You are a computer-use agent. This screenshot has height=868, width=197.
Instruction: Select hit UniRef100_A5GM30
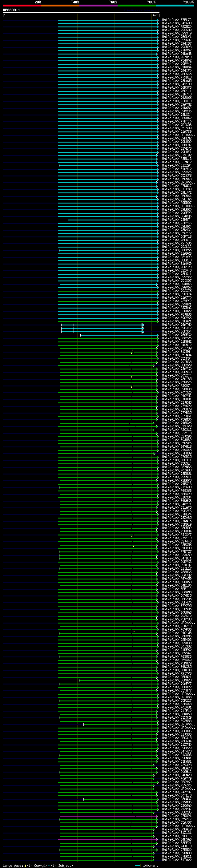[x=177, y=420]
